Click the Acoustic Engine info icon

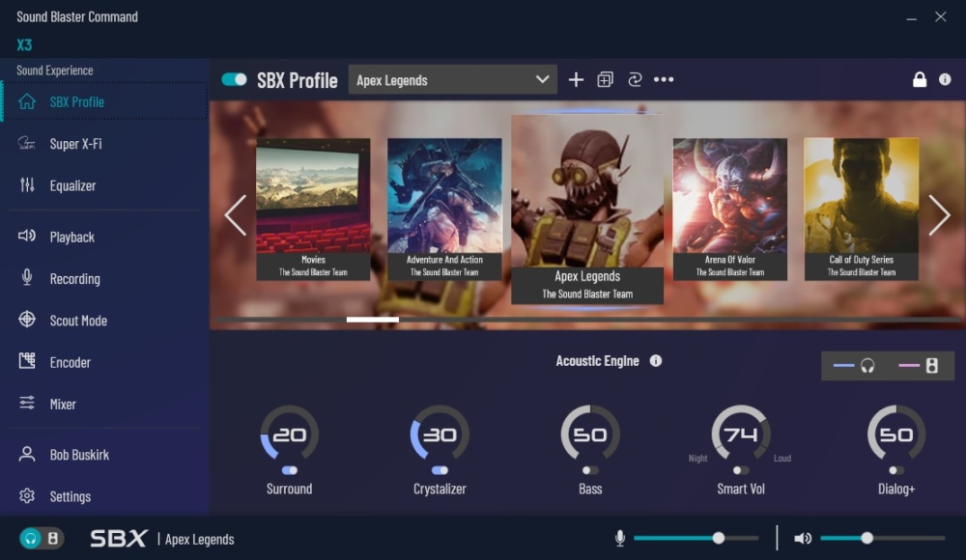[656, 361]
